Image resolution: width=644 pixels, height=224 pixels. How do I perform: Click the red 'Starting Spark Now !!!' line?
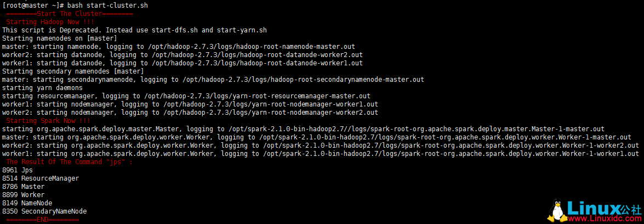pyautogui.click(x=48, y=120)
